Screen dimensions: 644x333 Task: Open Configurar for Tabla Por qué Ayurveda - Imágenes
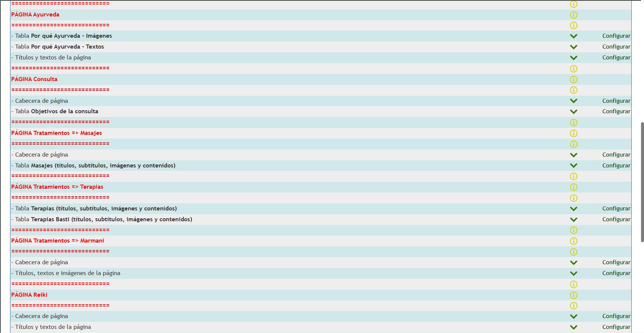point(616,36)
